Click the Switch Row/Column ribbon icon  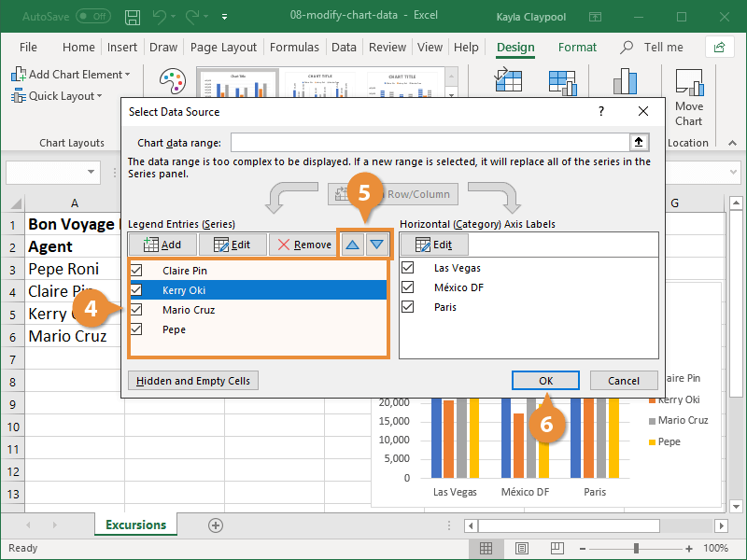coord(509,79)
